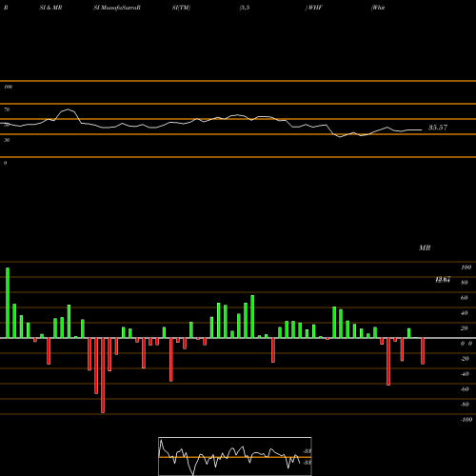Screen dimensions: 476x476
Task: Click the '(Whit' company name text
Action: click(x=378, y=8)
